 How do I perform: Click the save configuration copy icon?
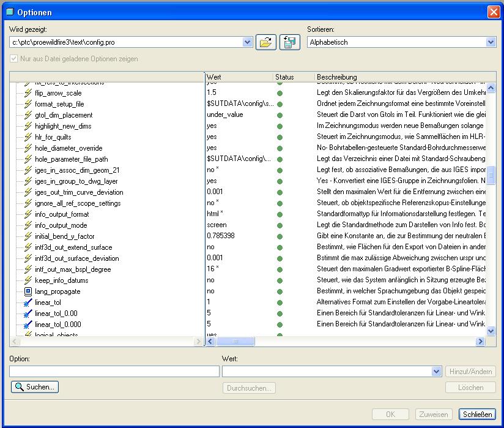[x=290, y=42]
